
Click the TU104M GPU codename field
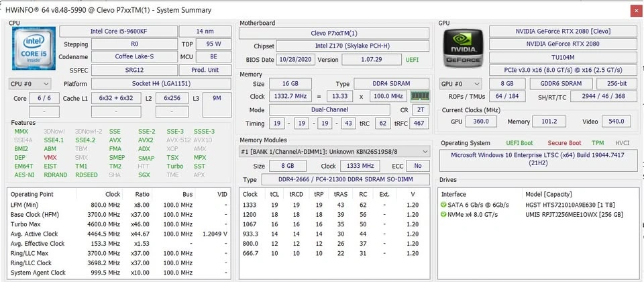[563, 58]
